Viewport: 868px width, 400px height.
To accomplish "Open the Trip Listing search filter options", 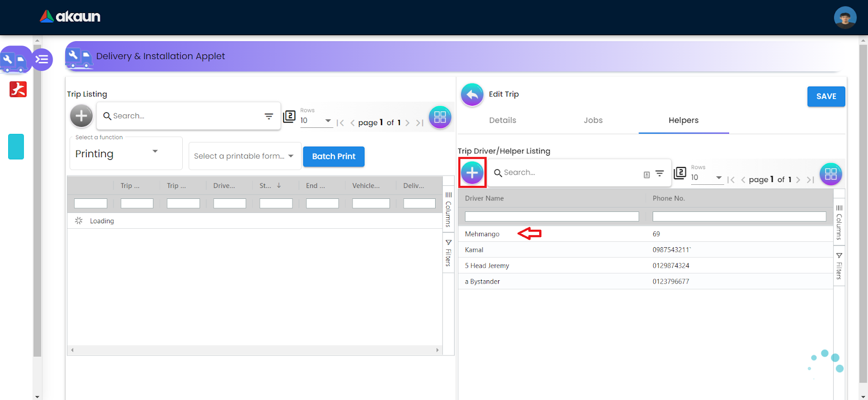I will point(269,116).
